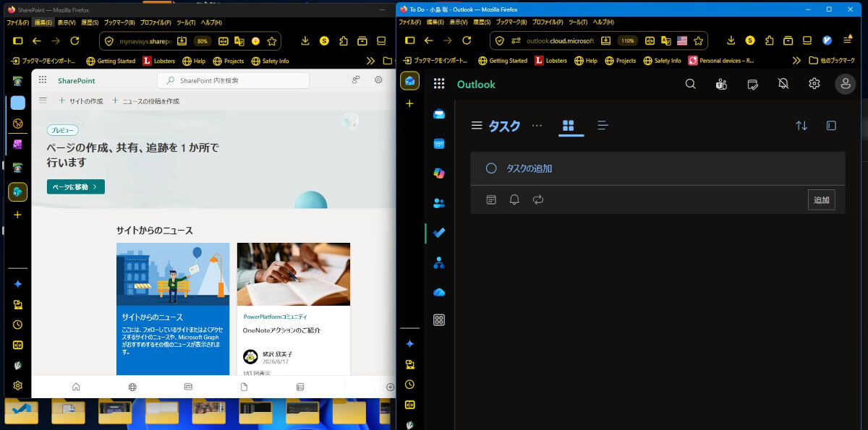868x430 pixels.
Task: Switch tasks to list view
Action: click(x=603, y=126)
